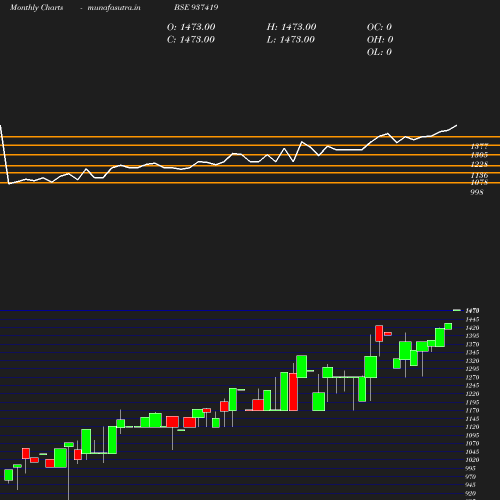This screenshot has height=500, width=500.
Task: Click the 1370 price axis label
Action: click(x=472, y=344)
